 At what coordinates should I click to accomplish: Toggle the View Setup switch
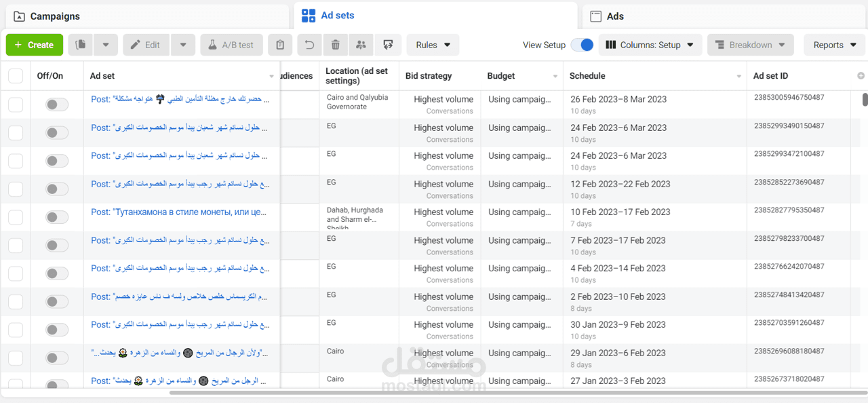582,45
